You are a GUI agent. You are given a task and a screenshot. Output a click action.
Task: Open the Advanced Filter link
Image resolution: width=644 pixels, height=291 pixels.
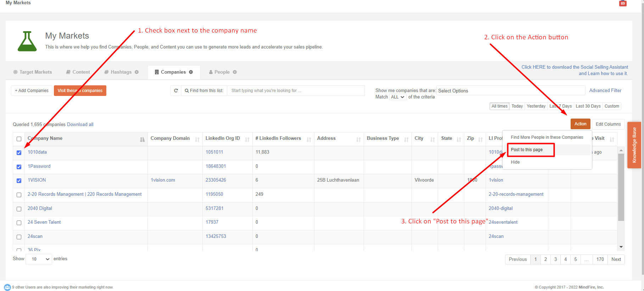605,91
